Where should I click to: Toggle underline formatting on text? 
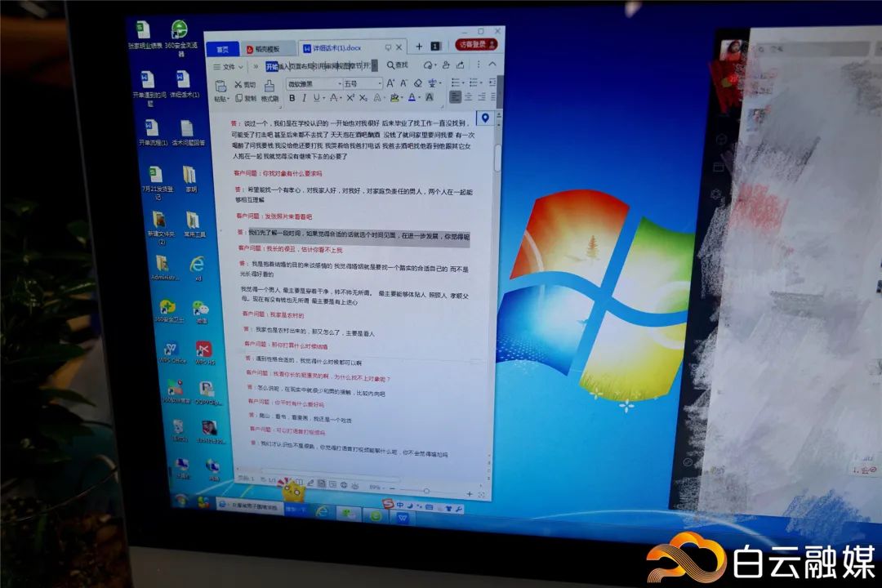click(x=317, y=99)
